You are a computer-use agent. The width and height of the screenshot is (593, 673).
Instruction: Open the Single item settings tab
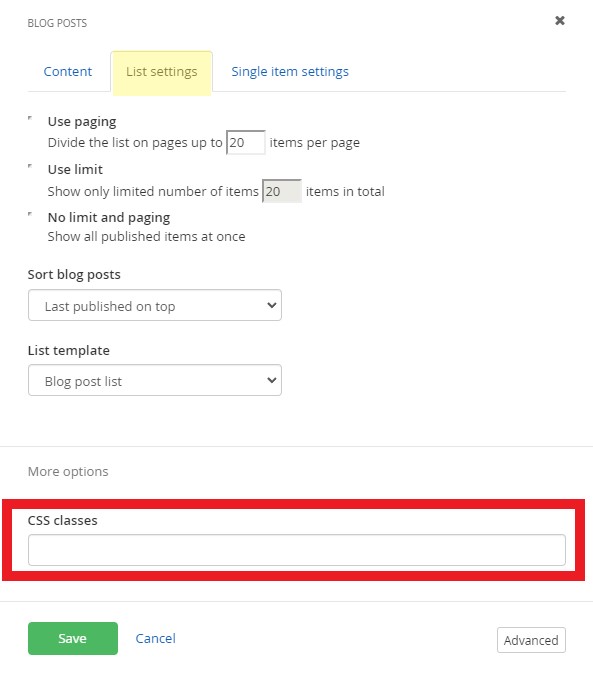click(x=290, y=71)
